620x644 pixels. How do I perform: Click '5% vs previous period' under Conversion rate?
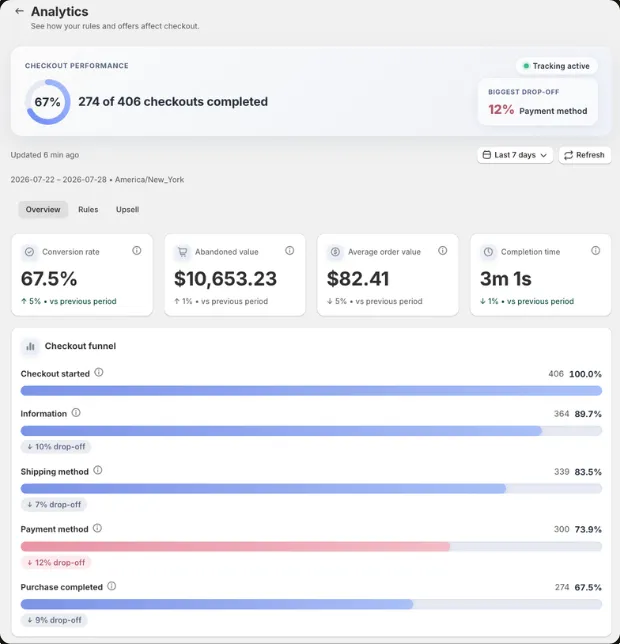pos(69,301)
